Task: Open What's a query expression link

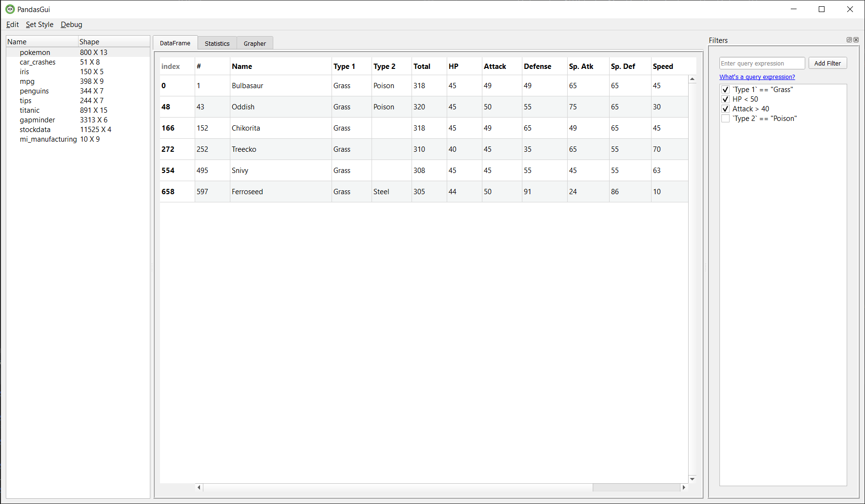Action: 757,77
